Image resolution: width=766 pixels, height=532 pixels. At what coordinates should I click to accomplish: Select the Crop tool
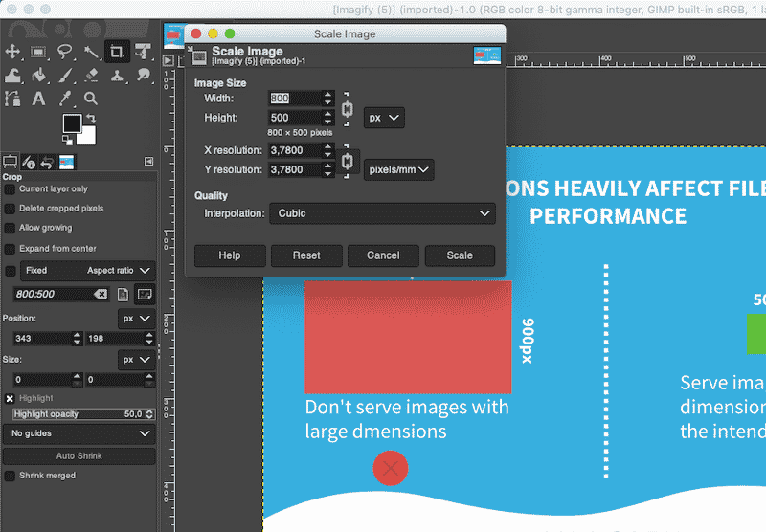[117, 52]
